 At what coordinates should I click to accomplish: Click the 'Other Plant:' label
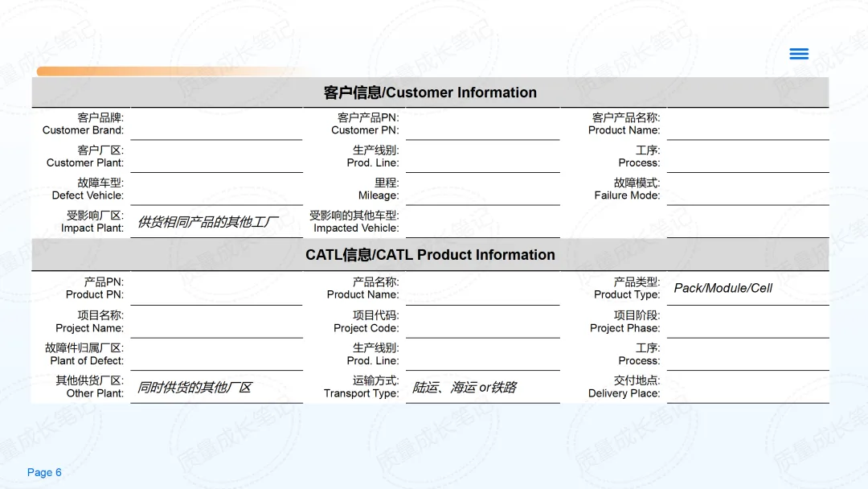click(95, 394)
